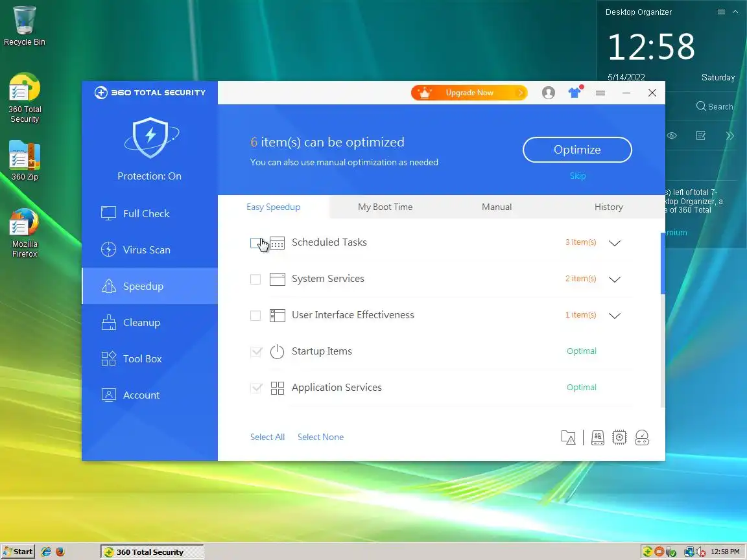Toggle the Application Services checkbox

[256, 388]
